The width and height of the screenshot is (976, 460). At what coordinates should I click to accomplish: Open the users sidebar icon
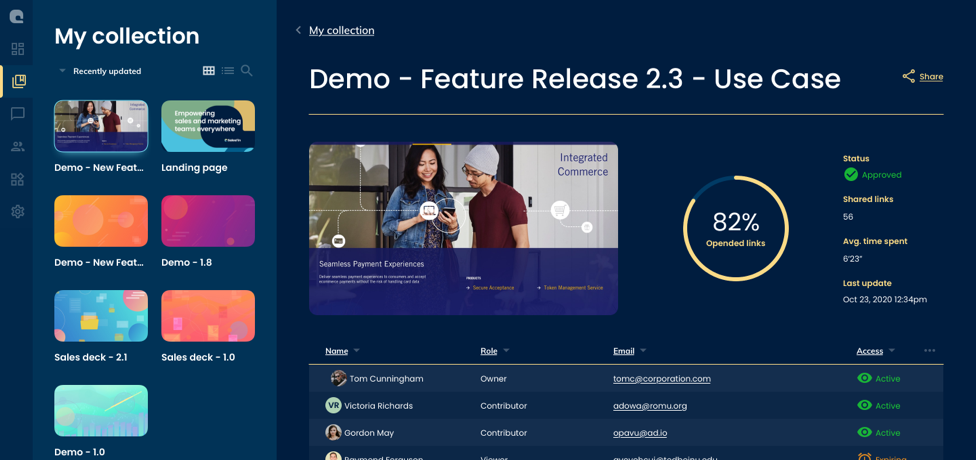point(17,147)
